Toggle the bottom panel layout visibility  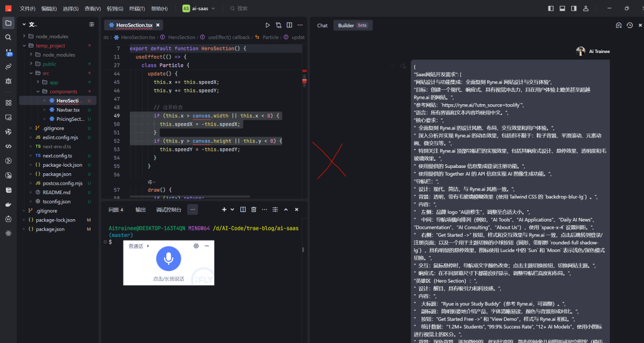(x=562, y=8)
